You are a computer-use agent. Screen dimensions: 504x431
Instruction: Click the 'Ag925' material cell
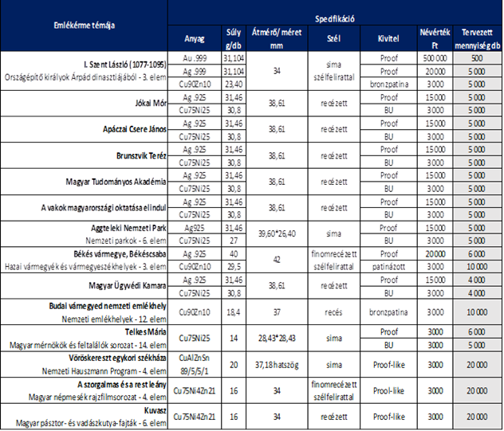tap(195, 228)
